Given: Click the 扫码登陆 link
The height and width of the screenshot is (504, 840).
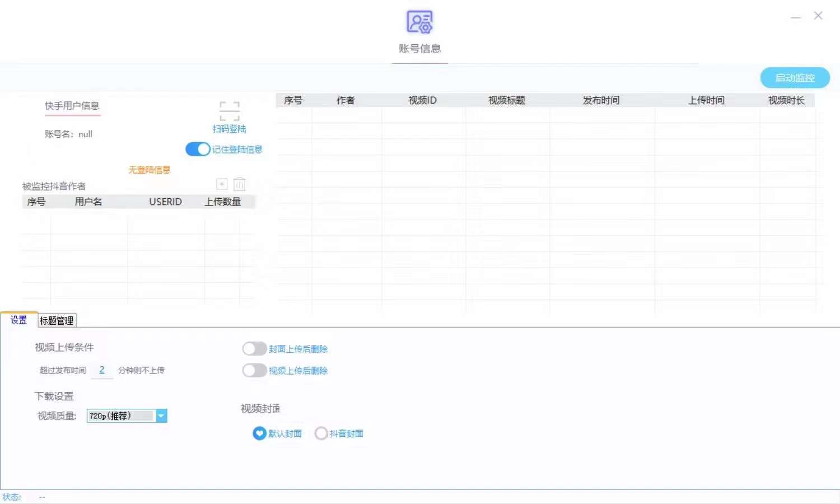Looking at the screenshot, I should point(230,129).
